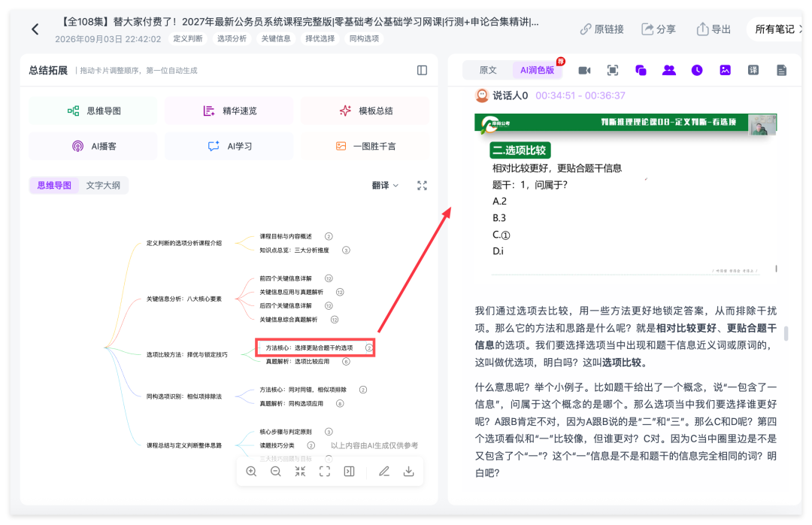
Task: Zoom in on the mind map
Action: pos(251,471)
